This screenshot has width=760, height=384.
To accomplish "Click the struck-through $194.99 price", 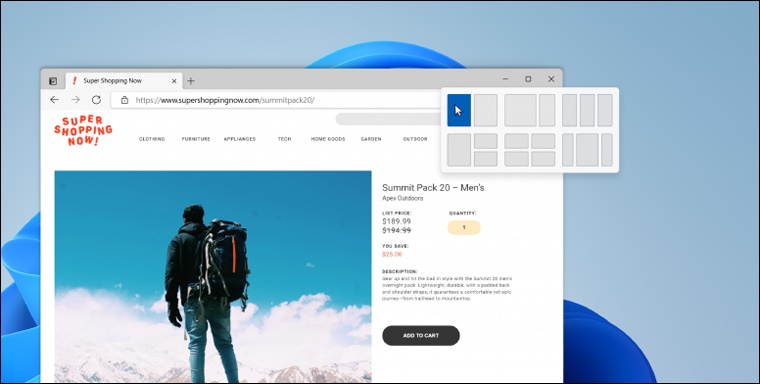I will [x=396, y=230].
